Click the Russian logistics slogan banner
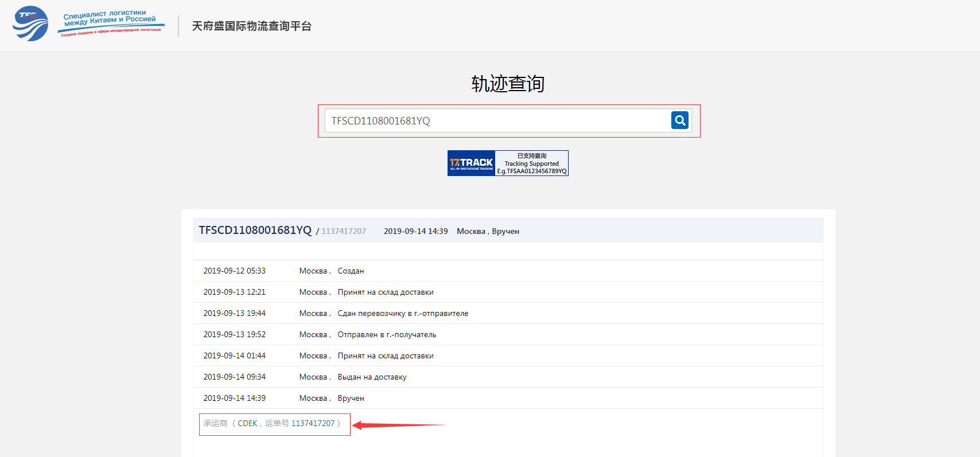 111,23
